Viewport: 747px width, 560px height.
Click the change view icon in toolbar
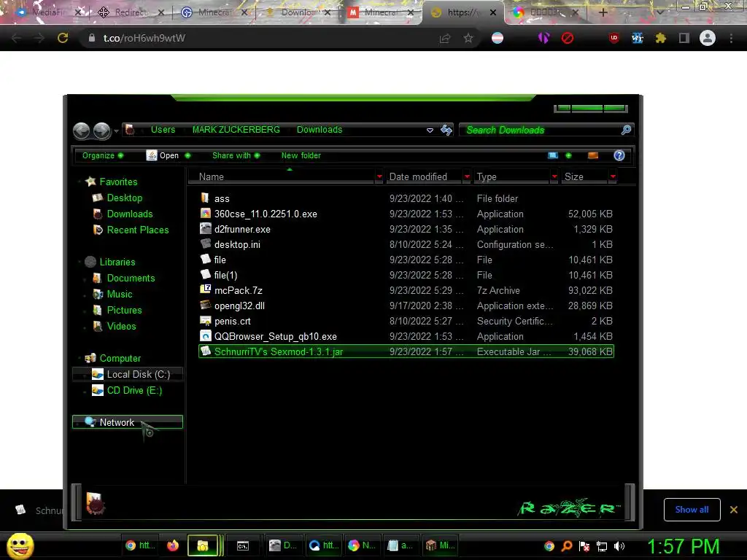[553, 155]
